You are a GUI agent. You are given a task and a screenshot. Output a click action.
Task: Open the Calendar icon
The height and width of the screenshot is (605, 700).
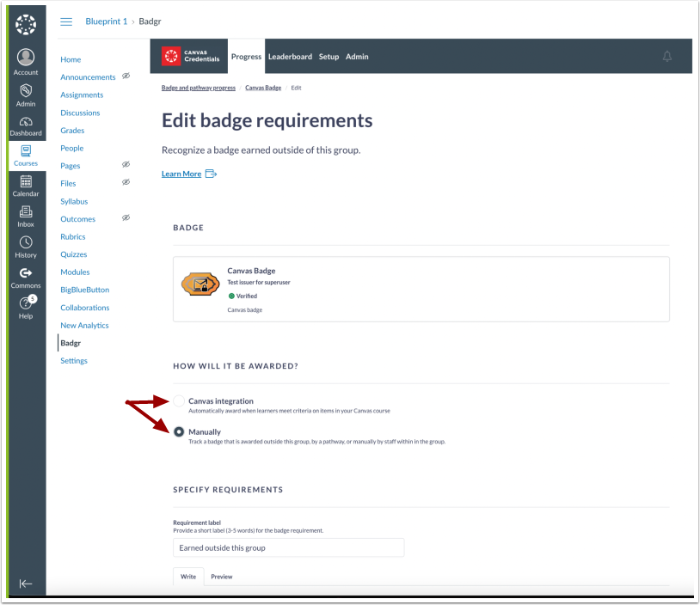click(x=26, y=186)
